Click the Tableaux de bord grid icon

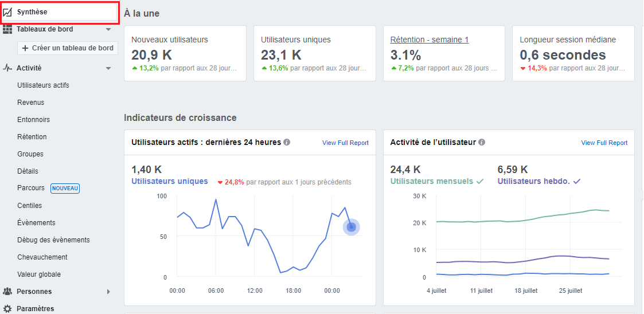[x=7, y=29]
